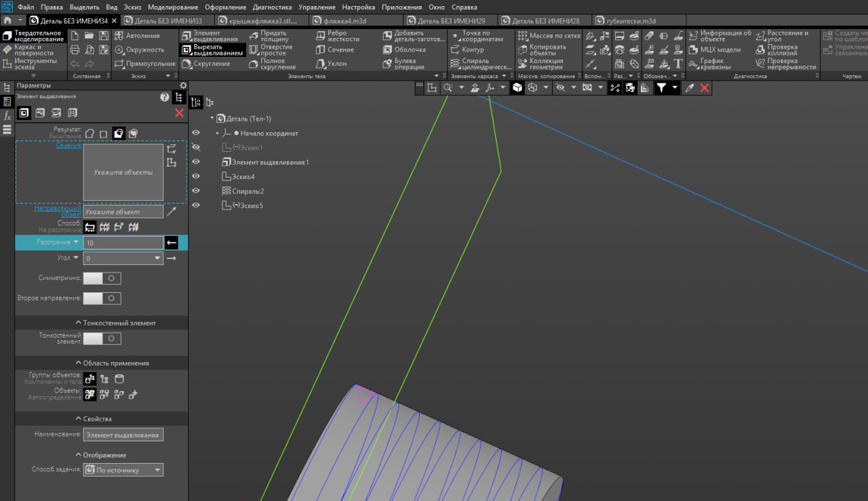Click the red X cancel icon in Параметры panel
This screenshot has height=501, width=868.
pos(179,113)
